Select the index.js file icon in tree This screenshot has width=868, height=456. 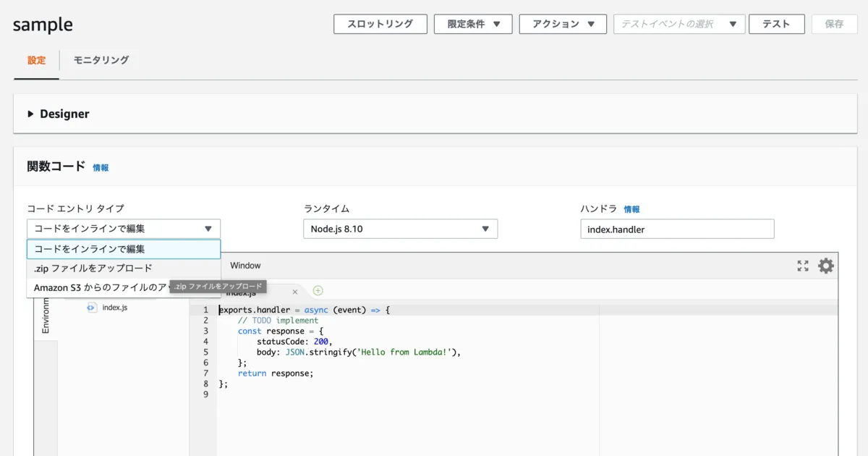[91, 308]
